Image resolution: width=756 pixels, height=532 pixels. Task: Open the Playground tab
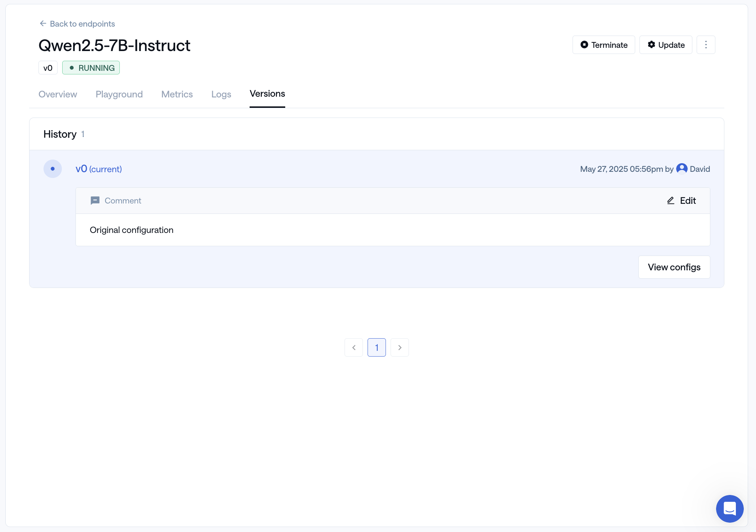point(119,94)
